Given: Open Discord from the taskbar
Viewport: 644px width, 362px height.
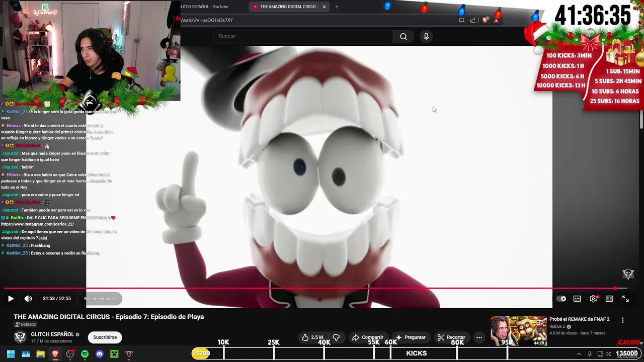Looking at the screenshot, I should pos(100,354).
